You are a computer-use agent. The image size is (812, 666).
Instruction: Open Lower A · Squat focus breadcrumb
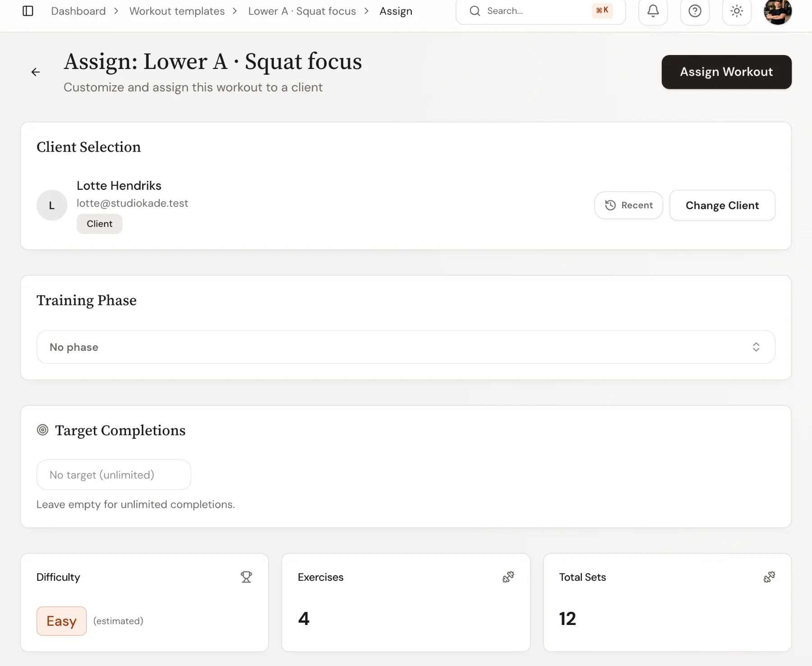[302, 11]
